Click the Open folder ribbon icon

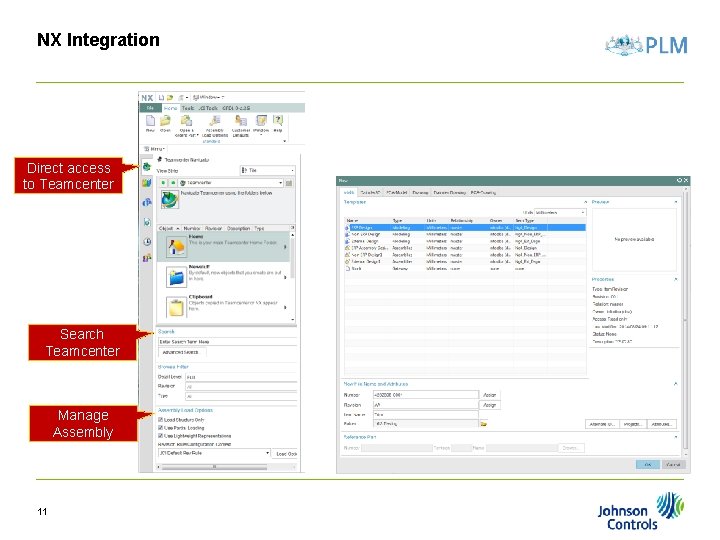pyautogui.click(x=165, y=121)
